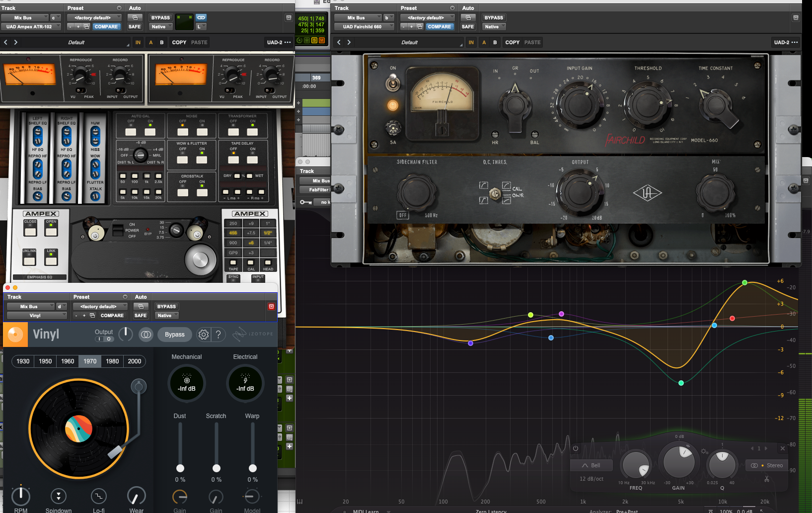This screenshot has width=812, height=513.
Task: Click the UA diamond logo on the Fairchild 660
Action: pos(648,193)
